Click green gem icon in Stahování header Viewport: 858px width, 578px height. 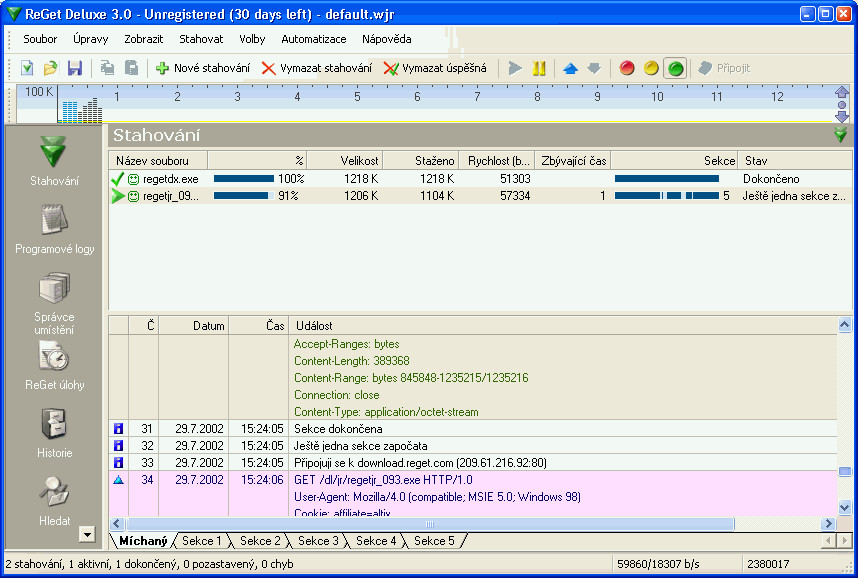point(841,135)
